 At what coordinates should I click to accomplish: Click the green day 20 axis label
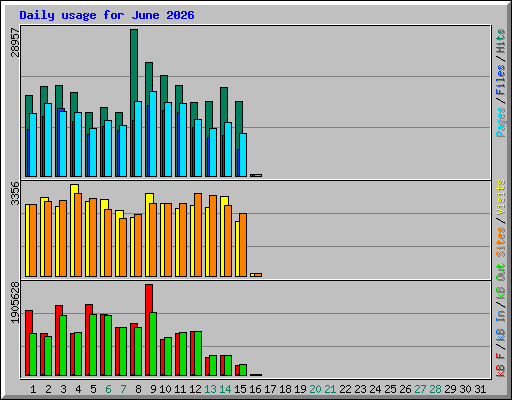pyautogui.click(x=315, y=389)
